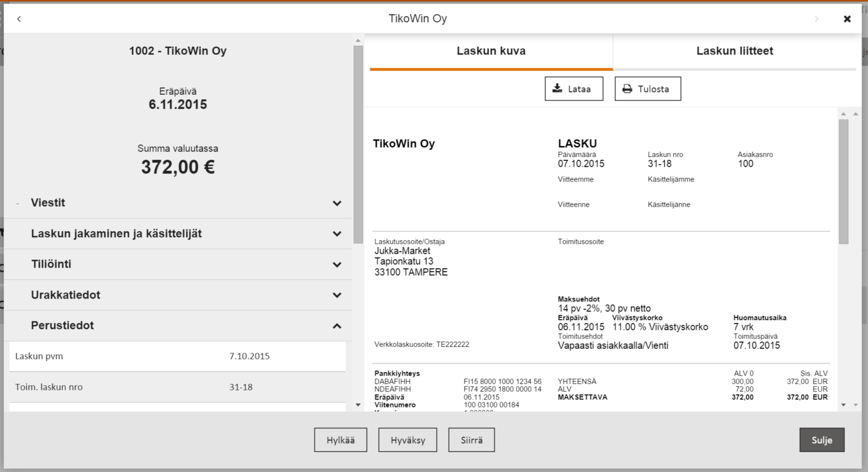Approve invoice with Hyväksy button
Image resolution: width=868 pixels, height=472 pixels.
(408, 440)
